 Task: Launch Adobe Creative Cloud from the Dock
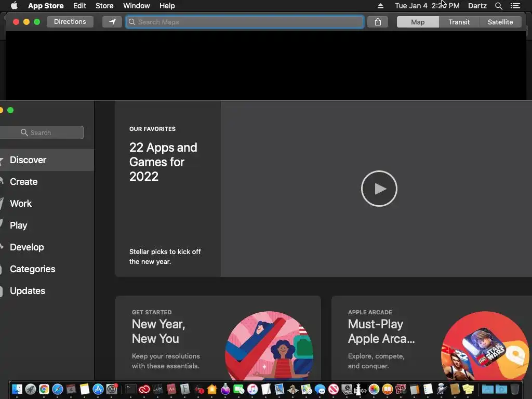[144, 389]
